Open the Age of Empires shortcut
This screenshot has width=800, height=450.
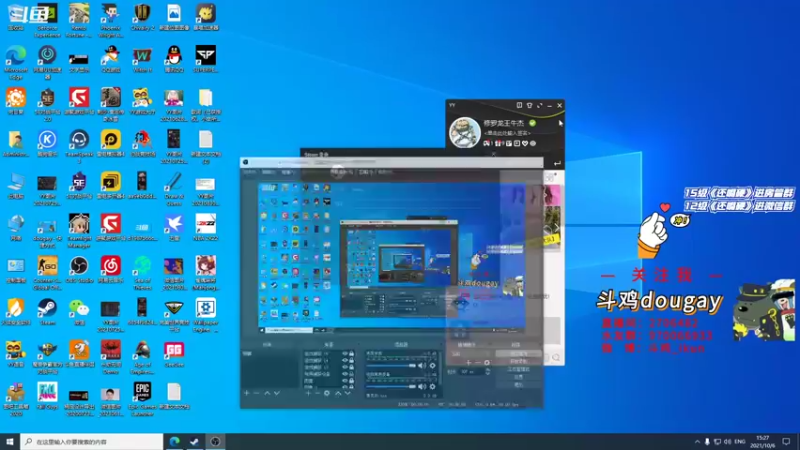[142, 357]
